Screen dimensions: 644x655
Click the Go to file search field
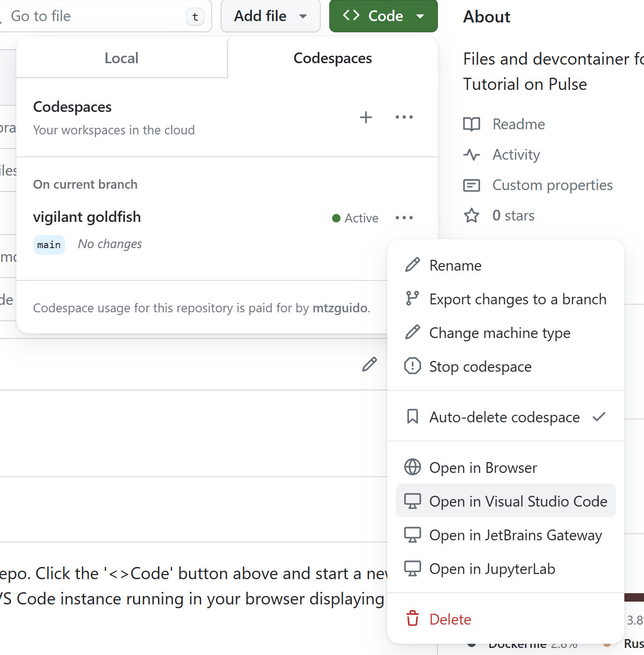(105, 16)
